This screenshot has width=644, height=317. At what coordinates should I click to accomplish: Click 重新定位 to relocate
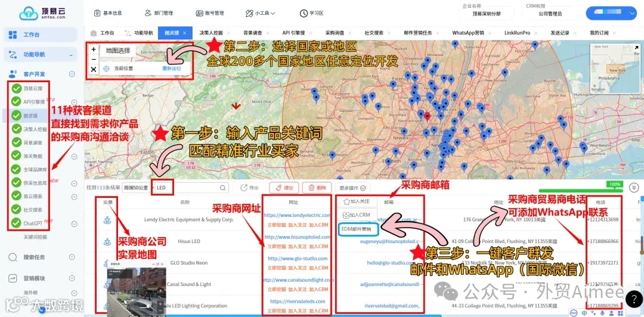171,69
